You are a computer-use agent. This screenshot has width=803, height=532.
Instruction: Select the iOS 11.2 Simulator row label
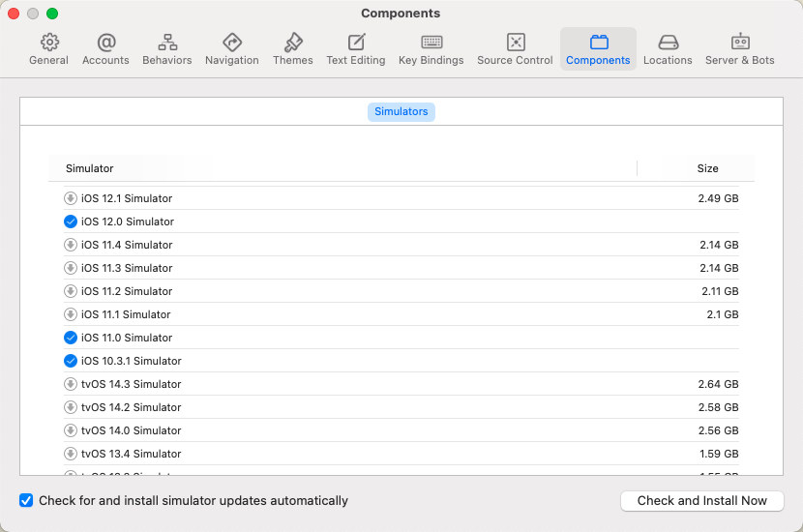(127, 291)
